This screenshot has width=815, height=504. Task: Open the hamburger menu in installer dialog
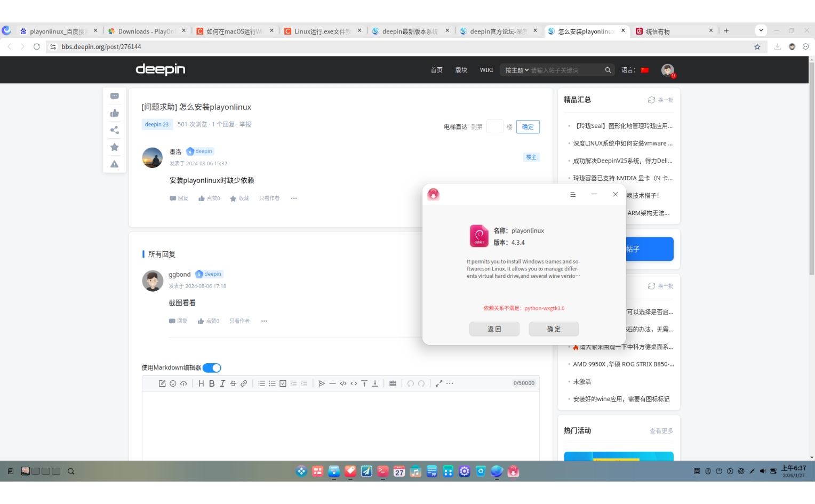(x=573, y=195)
